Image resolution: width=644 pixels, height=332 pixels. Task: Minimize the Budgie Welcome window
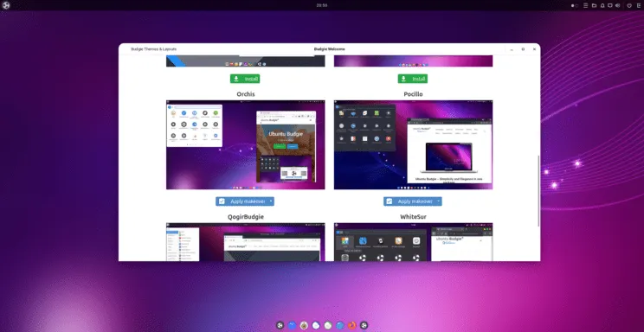(x=512, y=49)
